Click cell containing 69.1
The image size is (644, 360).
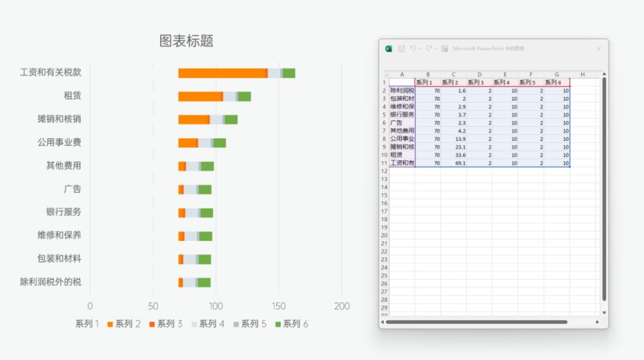(454, 163)
